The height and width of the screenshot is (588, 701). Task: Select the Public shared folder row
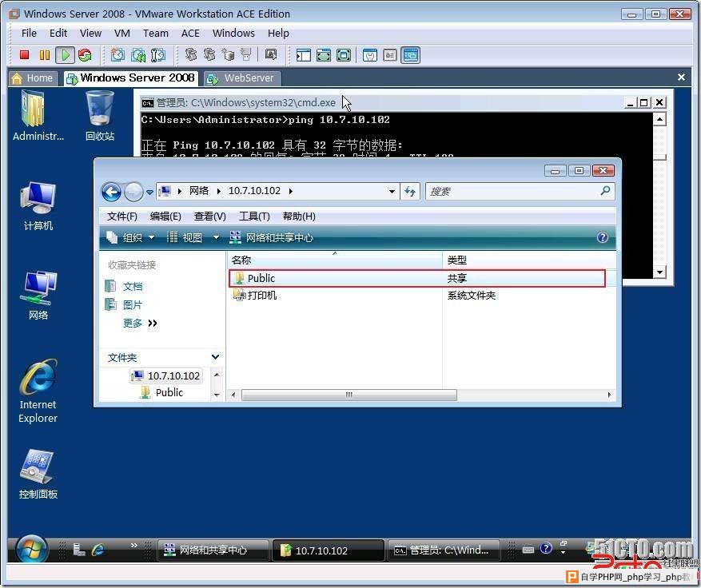(x=417, y=278)
